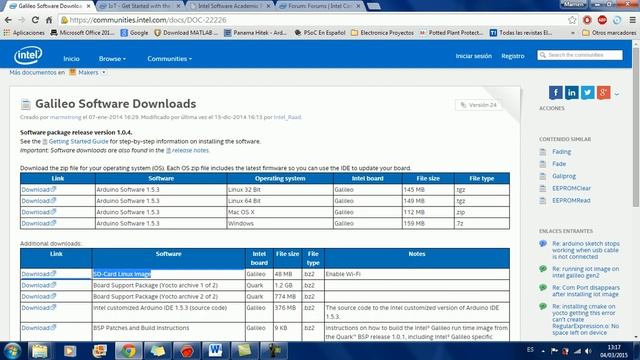Open the Google bookmark

134,32
